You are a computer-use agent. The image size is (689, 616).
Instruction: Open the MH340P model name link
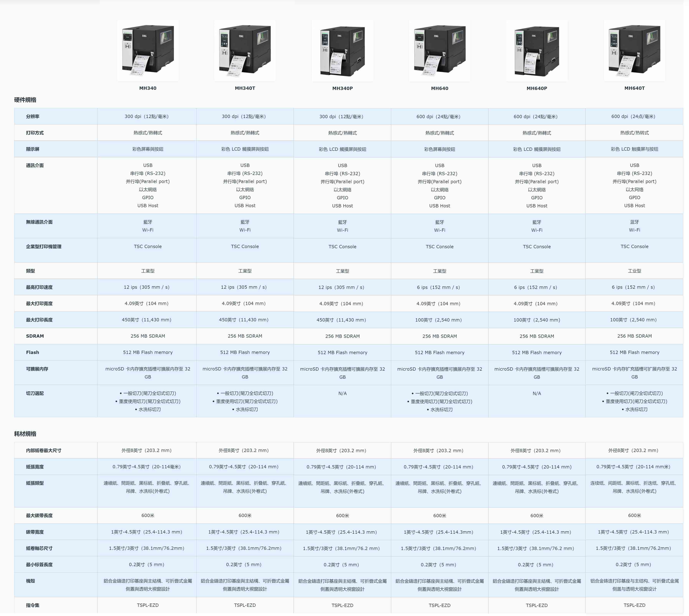[342, 88]
